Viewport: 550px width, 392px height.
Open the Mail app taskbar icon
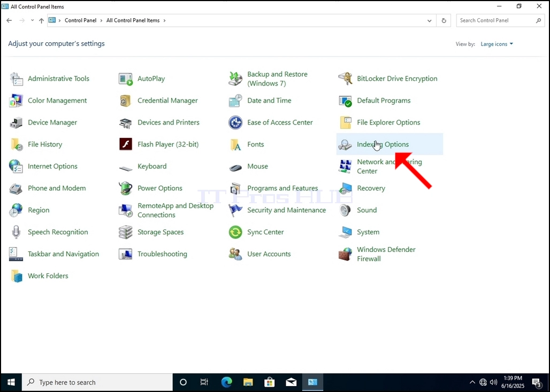click(x=291, y=382)
